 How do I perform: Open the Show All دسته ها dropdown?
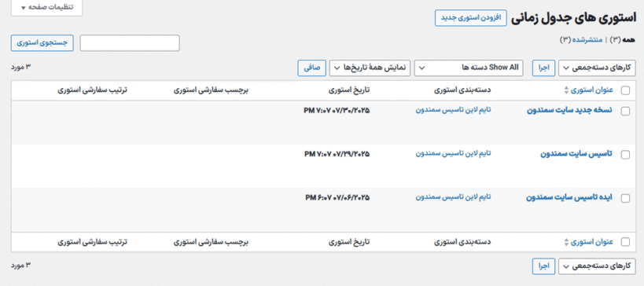(x=469, y=68)
